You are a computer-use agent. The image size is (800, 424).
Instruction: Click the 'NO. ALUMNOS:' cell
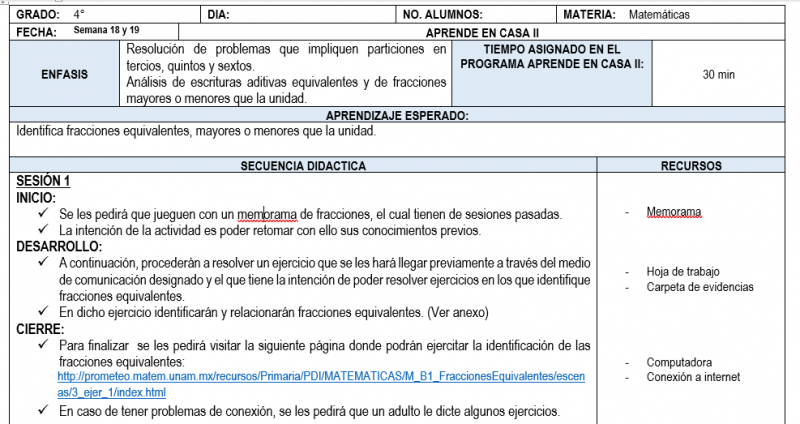pyautogui.click(x=476, y=14)
